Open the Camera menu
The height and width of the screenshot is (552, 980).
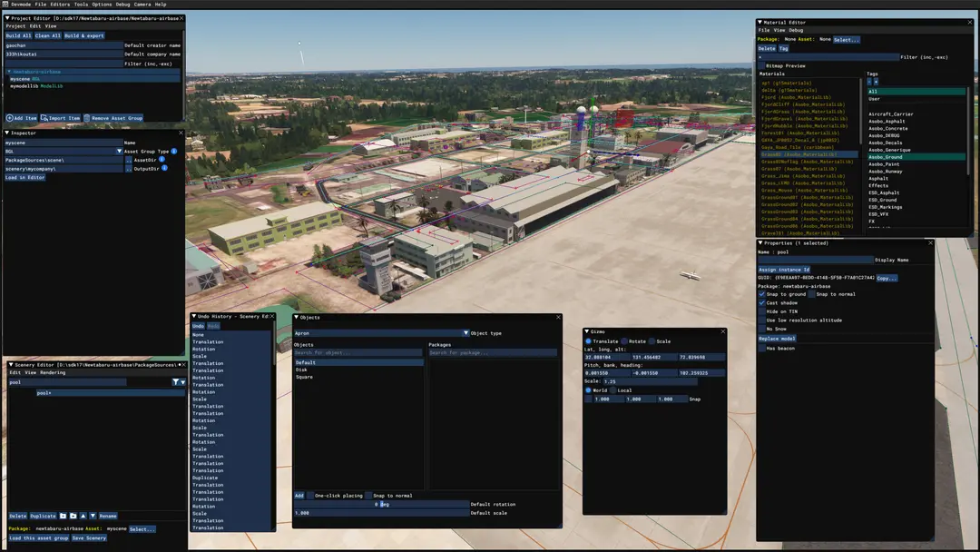click(142, 4)
